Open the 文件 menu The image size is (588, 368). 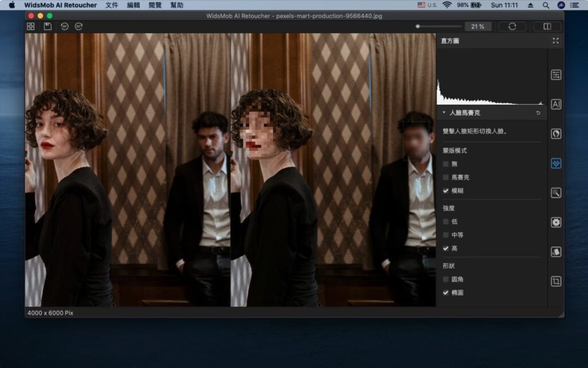click(x=113, y=5)
